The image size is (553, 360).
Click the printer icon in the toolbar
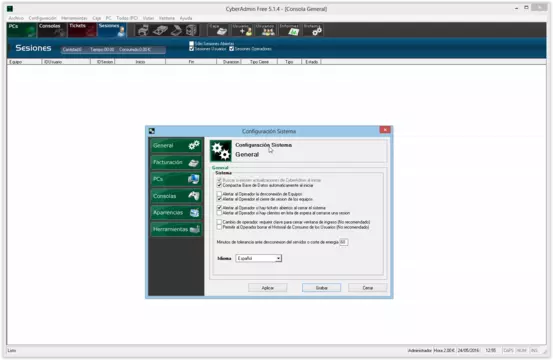click(x=143, y=30)
